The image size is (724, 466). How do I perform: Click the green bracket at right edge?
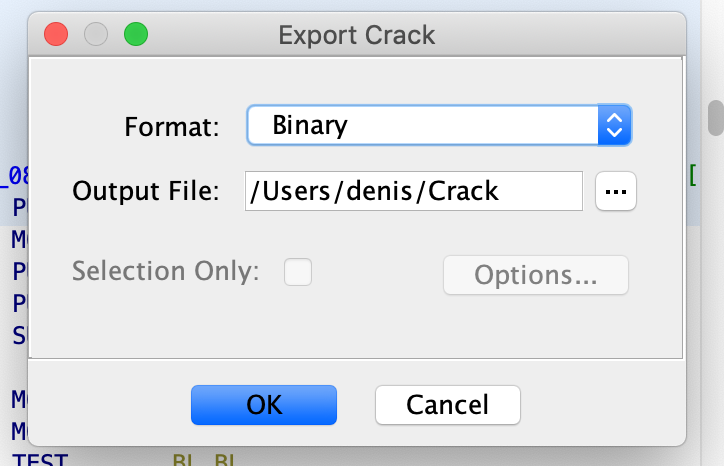tap(693, 176)
